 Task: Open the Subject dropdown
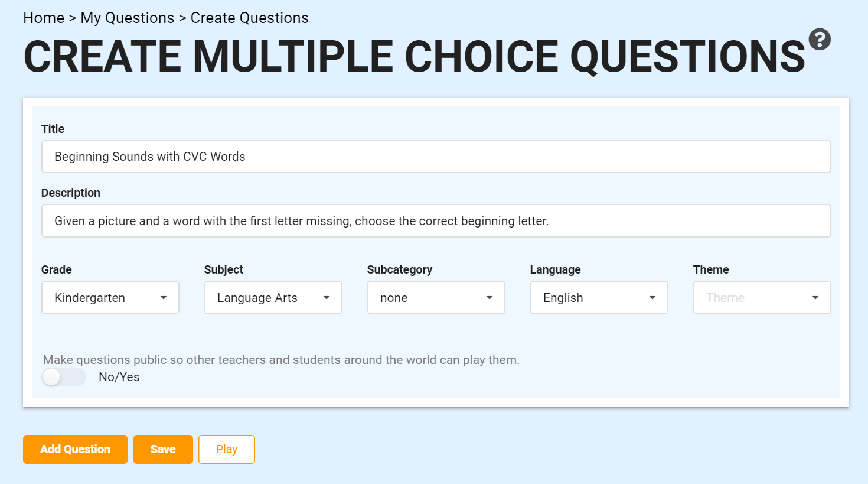coord(273,297)
